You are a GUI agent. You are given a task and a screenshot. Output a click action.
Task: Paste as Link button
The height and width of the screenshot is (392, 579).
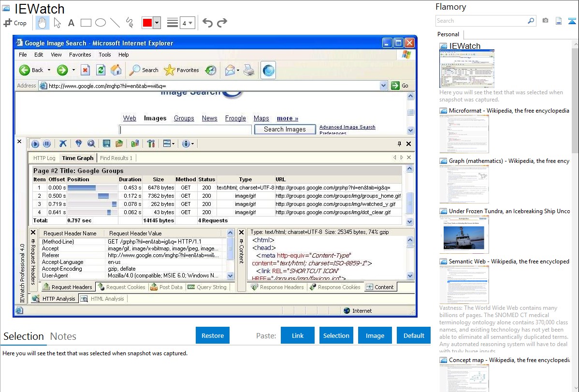[298, 335]
